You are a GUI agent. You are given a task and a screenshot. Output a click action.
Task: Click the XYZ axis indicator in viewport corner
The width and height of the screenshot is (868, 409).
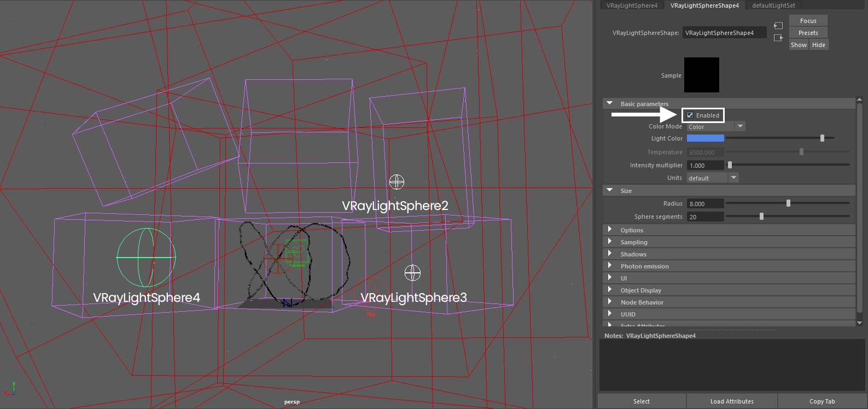pyautogui.click(x=10, y=389)
